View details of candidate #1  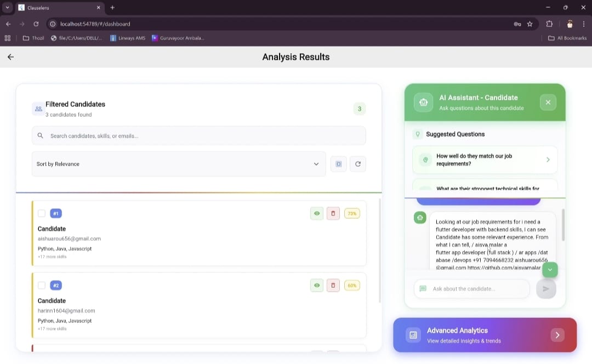pos(317,213)
